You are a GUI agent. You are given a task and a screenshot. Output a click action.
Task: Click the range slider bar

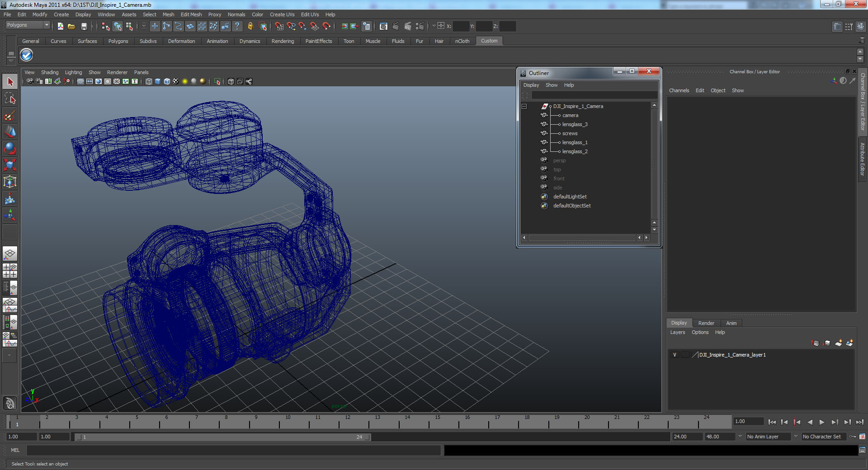(x=222, y=437)
